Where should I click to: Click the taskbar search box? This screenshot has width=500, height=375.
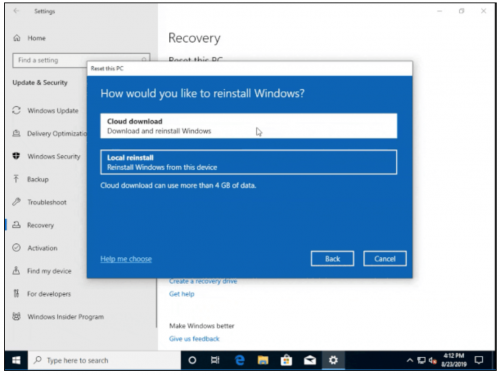104,360
